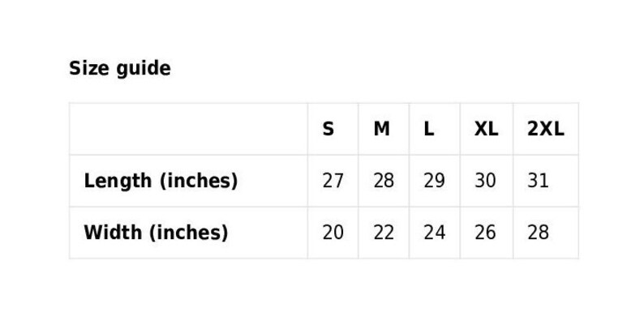The height and width of the screenshot is (321, 644).
Task: Click width value 20 for size S
Action: 333,233
